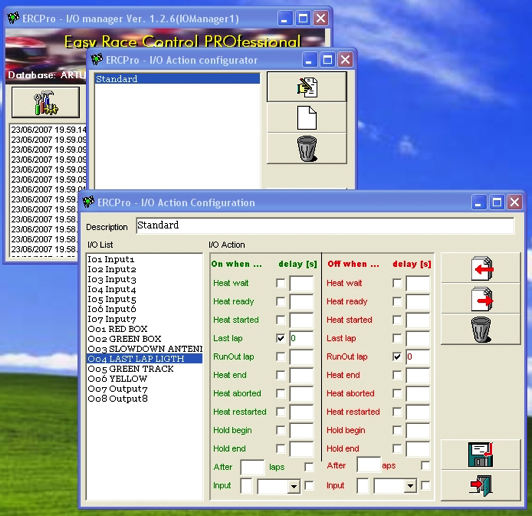This screenshot has width=532, height=516.
Task: Click On when Input number field
Action: click(x=246, y=485)
